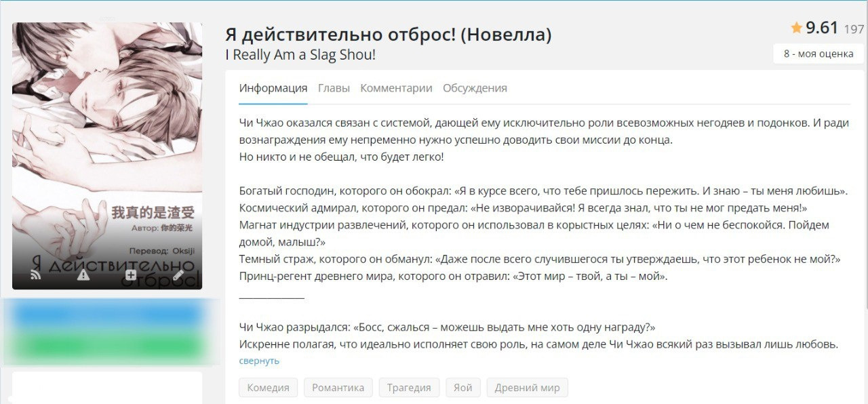The image size is (868, 404).
Task: Select the Романтика genre tag
Action: tap(338, 388)
